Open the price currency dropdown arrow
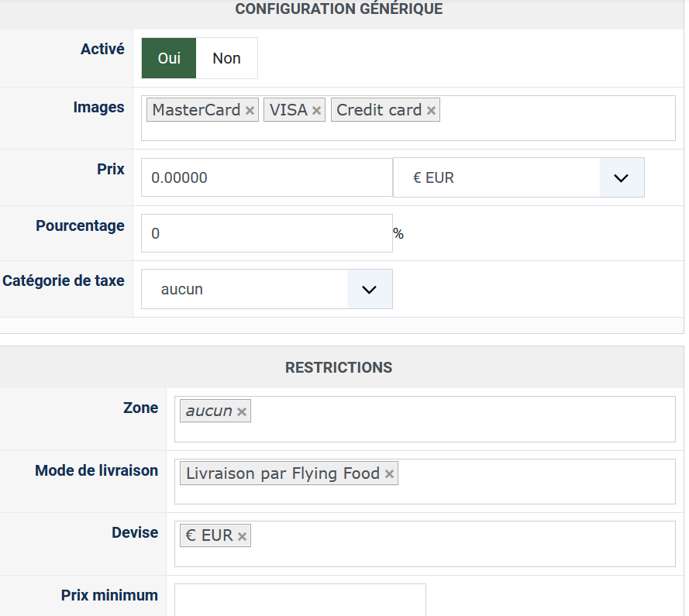This screenshot has height=616, width=689. [x=621, y=178]
